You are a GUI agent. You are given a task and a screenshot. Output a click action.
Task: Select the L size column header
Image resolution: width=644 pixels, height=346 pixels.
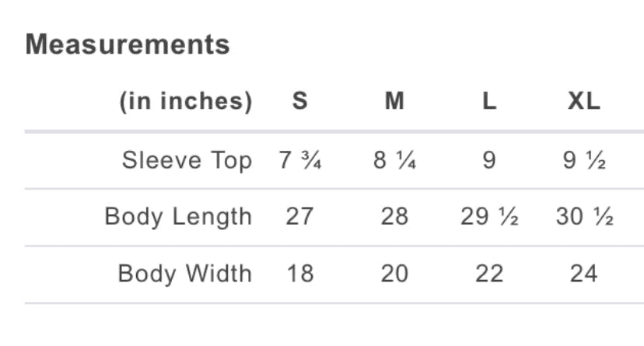489,102
